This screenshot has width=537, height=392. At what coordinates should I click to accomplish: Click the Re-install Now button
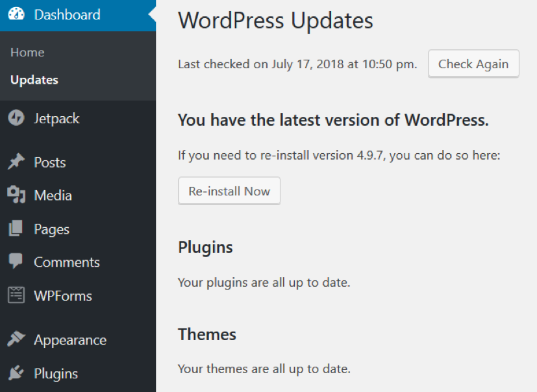[x=229, y=191]
